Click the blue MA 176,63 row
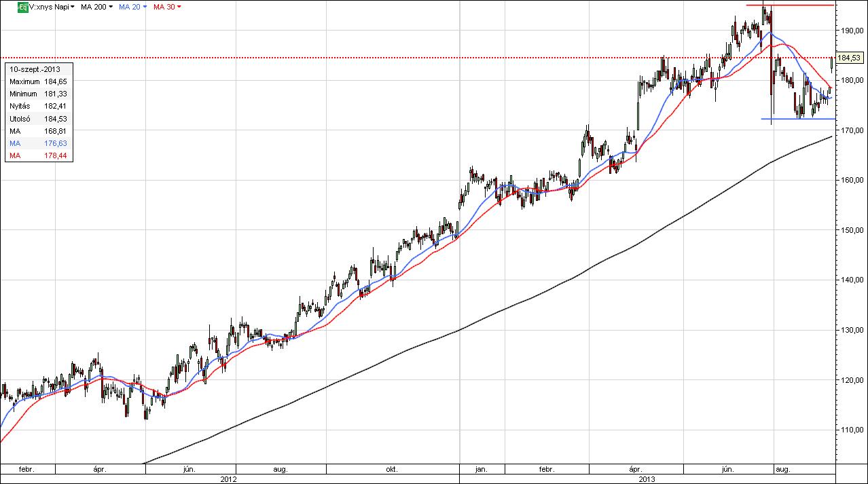The image size is (868, 484). pyautogui.click(x=38, y=143)
